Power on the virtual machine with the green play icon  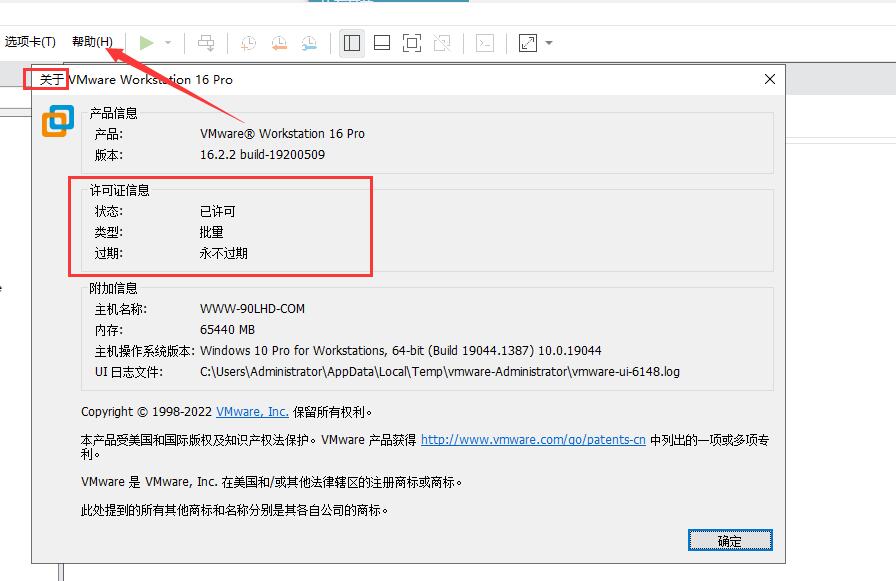click(x=147, y=43)
